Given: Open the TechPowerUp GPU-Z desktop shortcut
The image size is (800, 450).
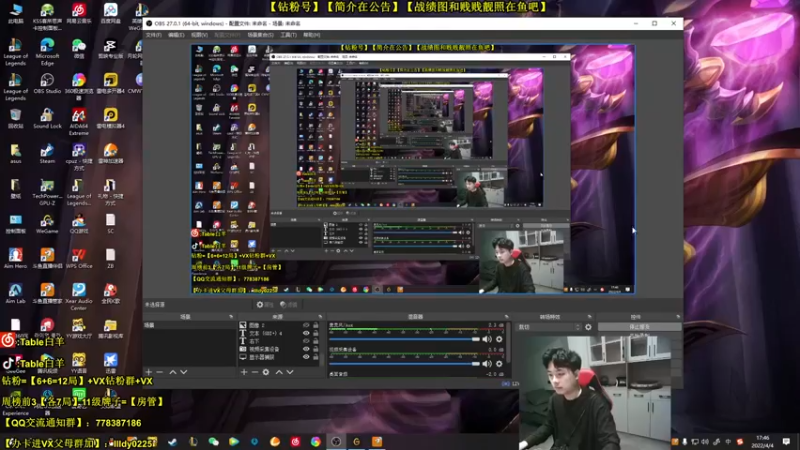Looking at the screenshot, I should pos(47,192).
